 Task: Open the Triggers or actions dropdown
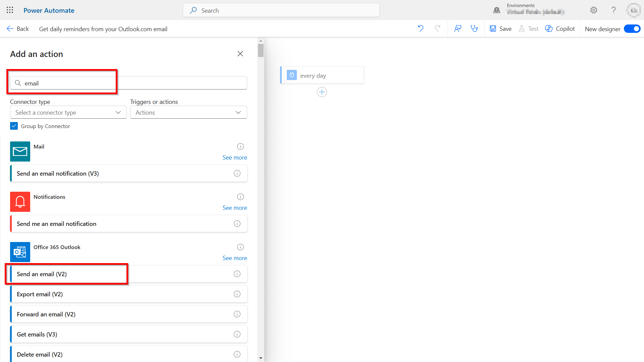[189, 112]
